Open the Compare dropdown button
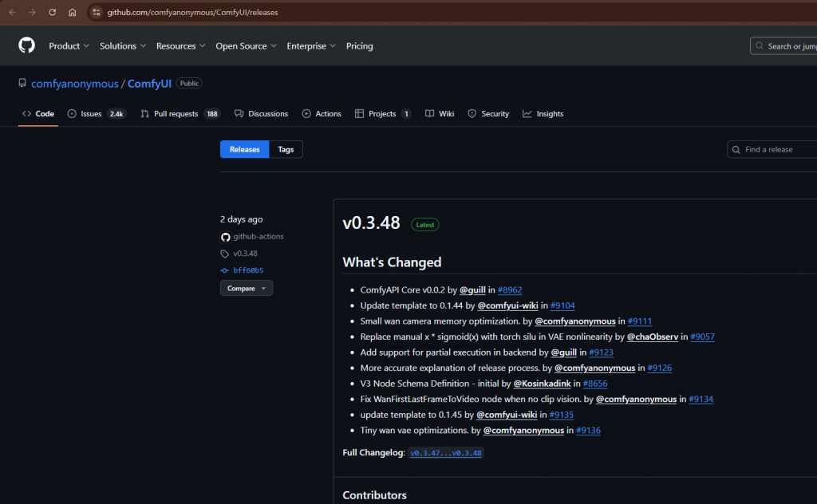The width and height of the screenshot is (817, 504). [x=247, y=288]
